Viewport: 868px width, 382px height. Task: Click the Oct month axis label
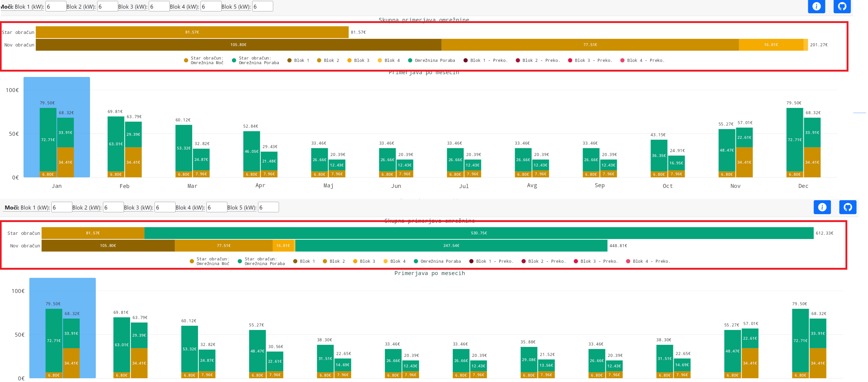pos(668,186)
